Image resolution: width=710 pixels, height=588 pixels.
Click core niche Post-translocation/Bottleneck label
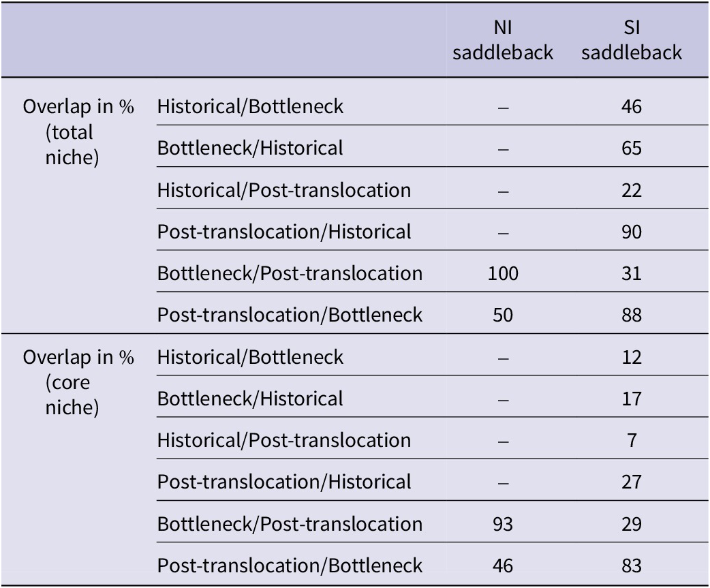pyautogui.click(x=290, y=566)
